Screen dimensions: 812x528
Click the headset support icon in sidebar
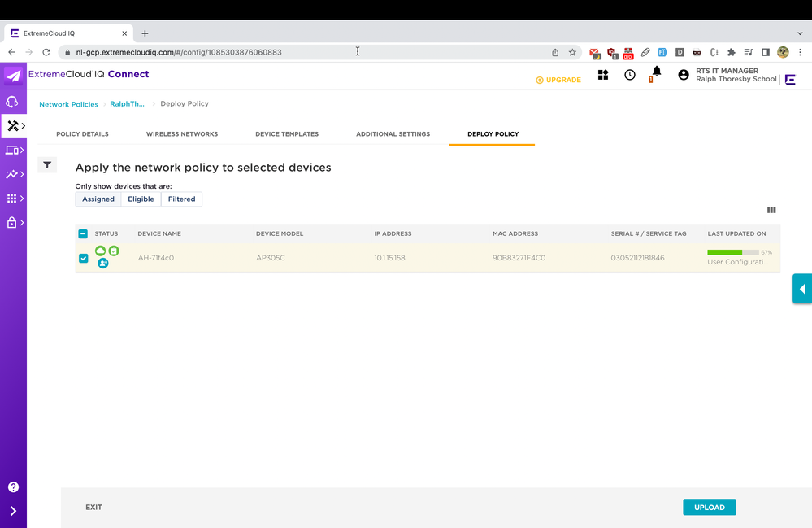(13, 102)
